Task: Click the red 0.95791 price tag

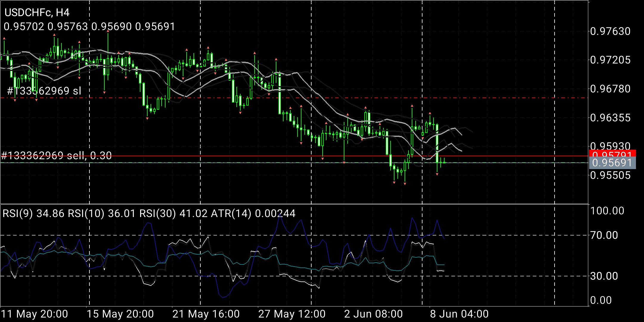Action: tap(612, 153)
